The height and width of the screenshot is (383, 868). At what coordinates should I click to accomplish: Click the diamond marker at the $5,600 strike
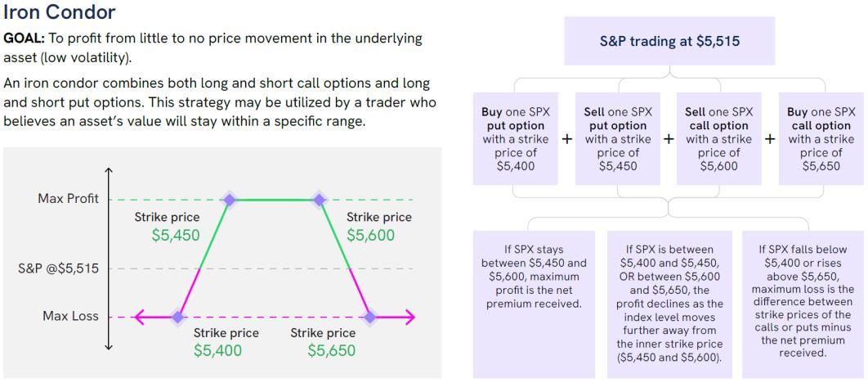[x=319, y=200]
